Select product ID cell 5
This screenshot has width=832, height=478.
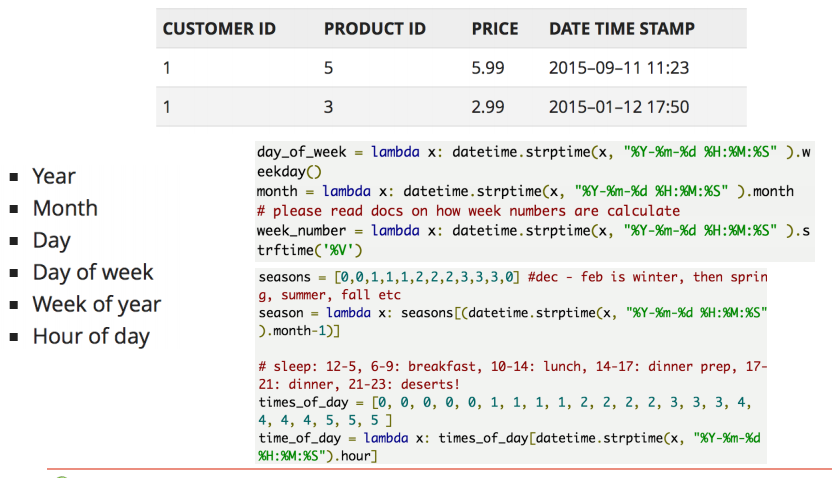[328, 68]
